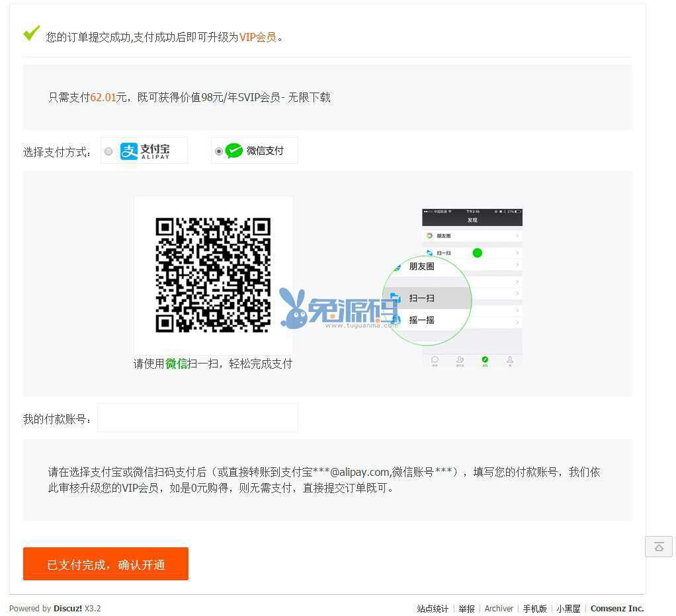Image resolution: width=676 pixels, height=616 pixels.
Task: Open the 手机版 footer link
Action: (534, 608)
